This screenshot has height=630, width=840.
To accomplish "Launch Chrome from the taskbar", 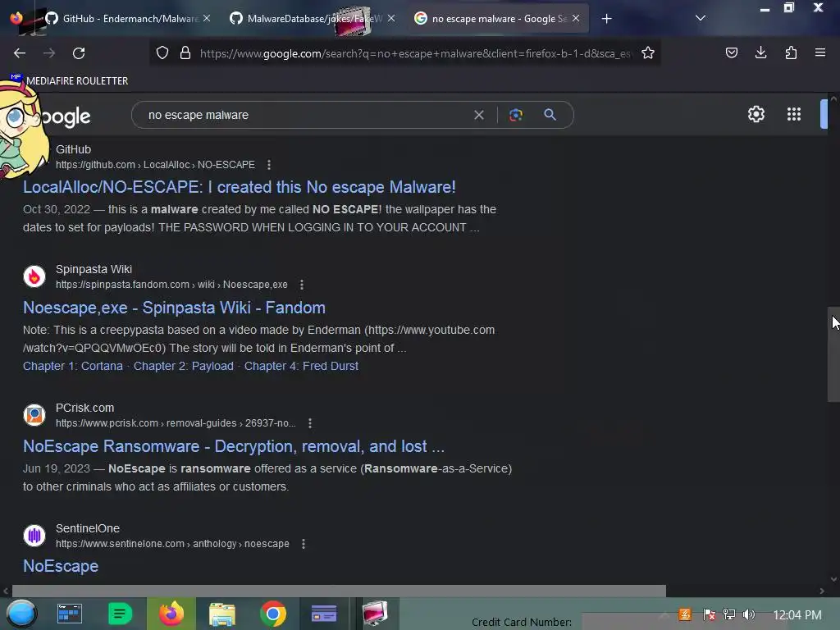I will [x=273, y=614].
